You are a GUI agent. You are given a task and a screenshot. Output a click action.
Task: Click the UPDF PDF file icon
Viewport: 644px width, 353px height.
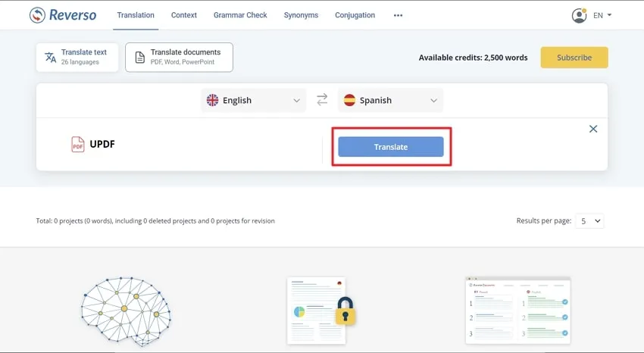click(78, 145)
